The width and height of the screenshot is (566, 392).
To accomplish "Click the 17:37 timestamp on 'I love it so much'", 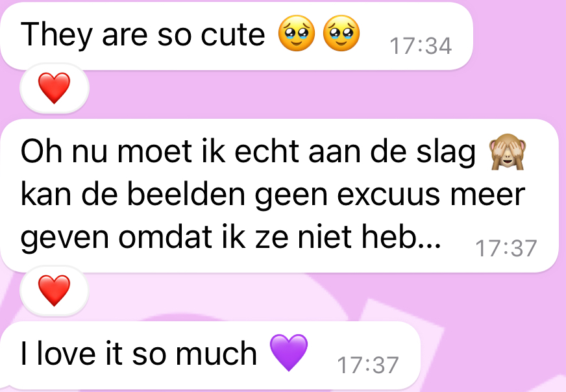I will [x=368, y=365].
